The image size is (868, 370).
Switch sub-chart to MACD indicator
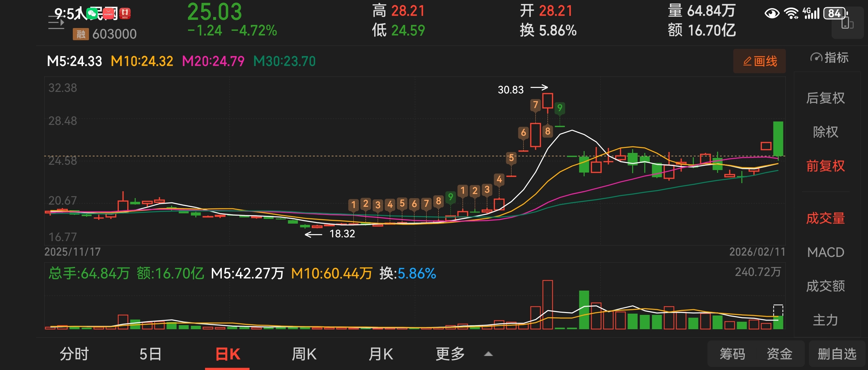pyautogui.click(x=825, y=252)
